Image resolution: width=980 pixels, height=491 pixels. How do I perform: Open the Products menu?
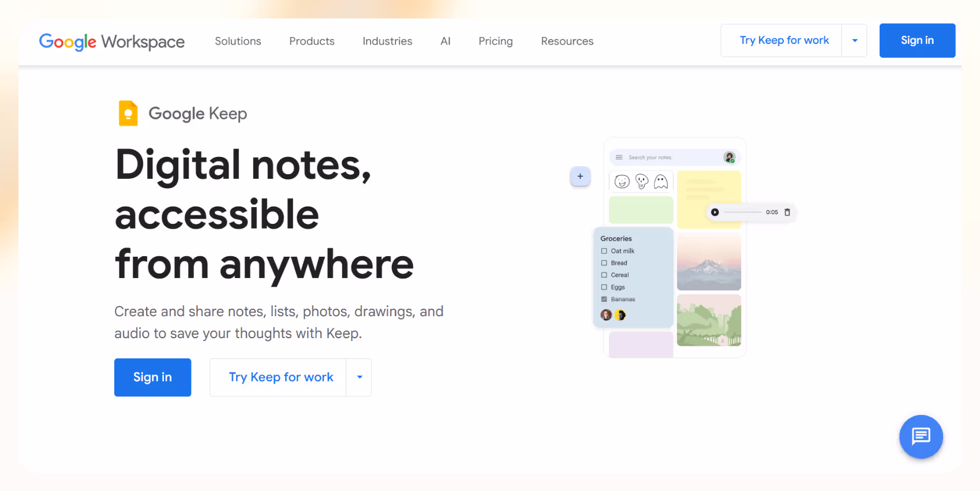312,42
